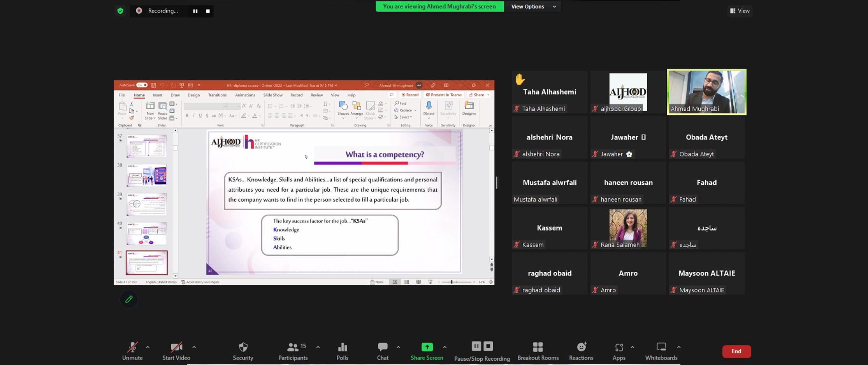This screenshot has width=868, height=365.
Task: Open the Polls icon
Action: tap(342, 347)
